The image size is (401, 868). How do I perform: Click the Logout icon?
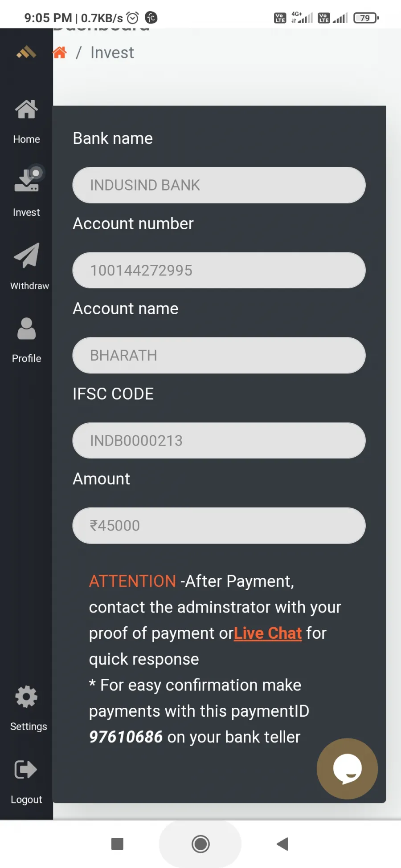(26, 769)
